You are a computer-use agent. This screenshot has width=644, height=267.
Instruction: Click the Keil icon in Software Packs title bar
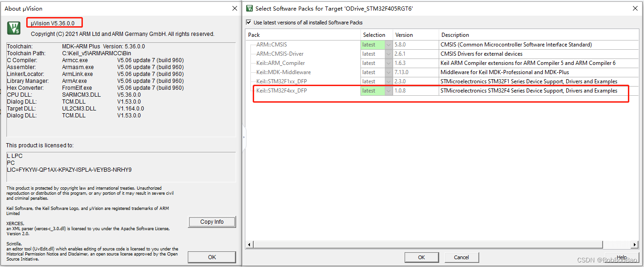pyautogui.click(x=249, y=8)
